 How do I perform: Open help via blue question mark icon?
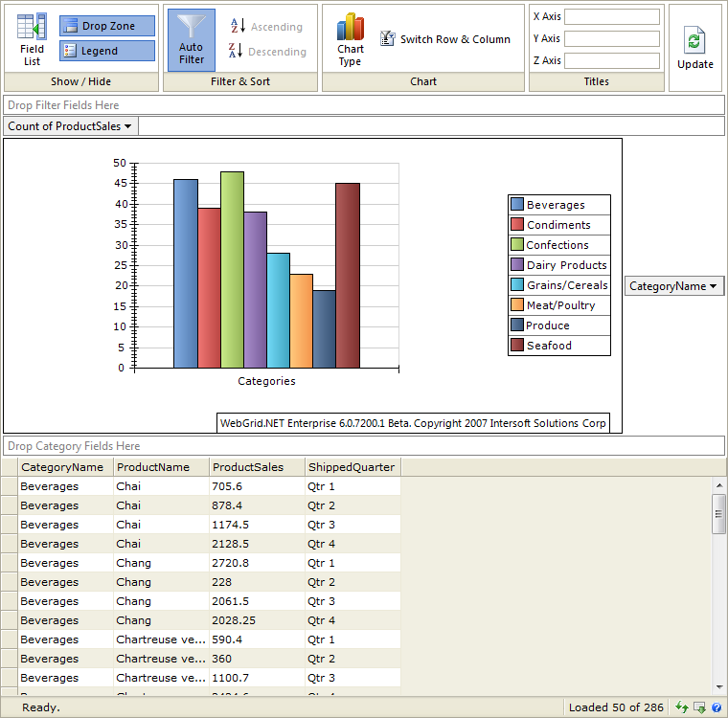tap(717, 707)
